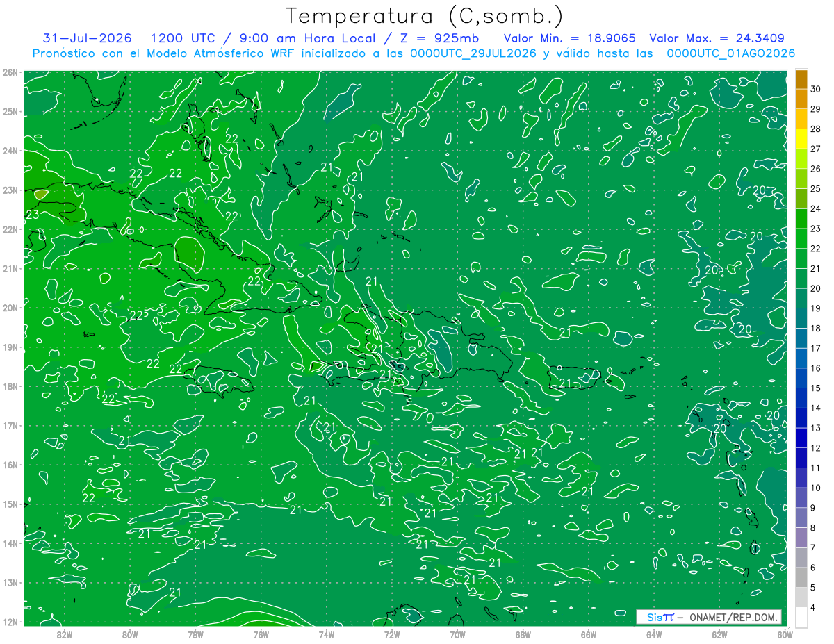Click the blue color bar segment between 14 and 15
Image resolution: width=834 pixels, height=644 pixels.
pos(801,398)
